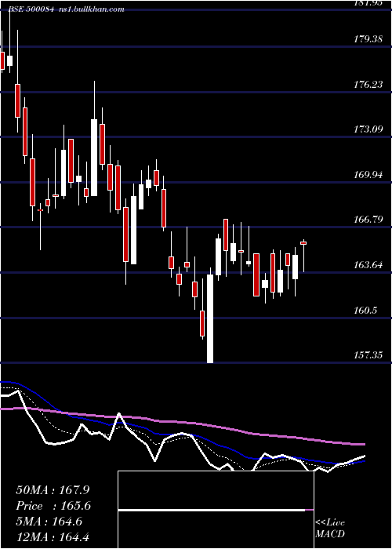This screenshot has width=392, height=549.
Task: Click the <<Live MACD label
Action: click(330, 529)
